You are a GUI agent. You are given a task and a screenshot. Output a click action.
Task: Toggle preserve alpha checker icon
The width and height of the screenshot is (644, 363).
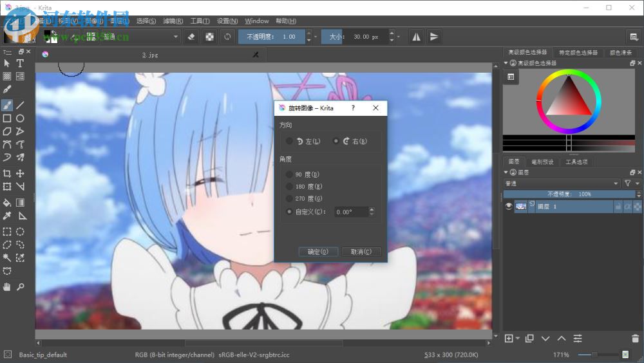click(209, 37)
